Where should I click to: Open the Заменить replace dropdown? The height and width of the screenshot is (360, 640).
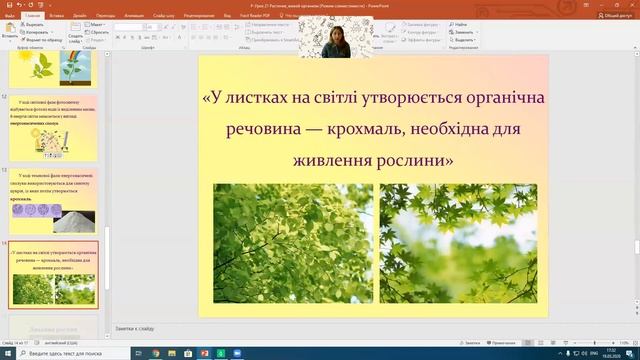(x=463, y=32)
